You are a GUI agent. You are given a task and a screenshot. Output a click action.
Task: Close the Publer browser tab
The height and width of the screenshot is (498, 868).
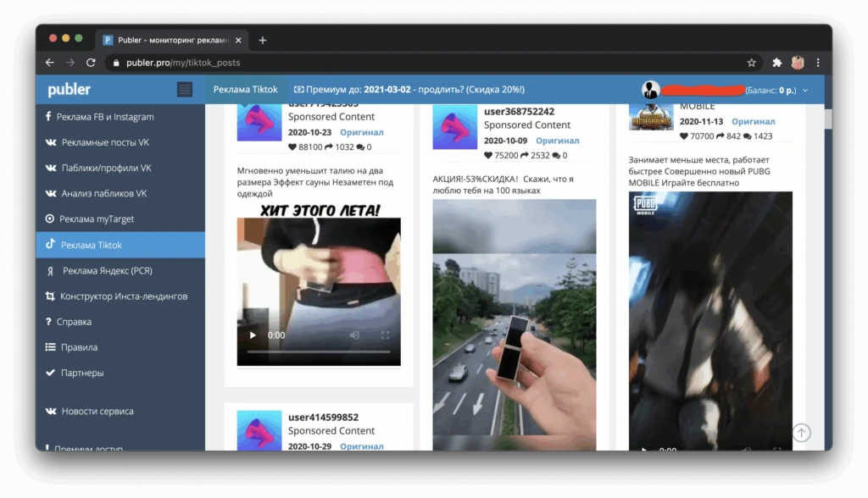coord(238,40)
